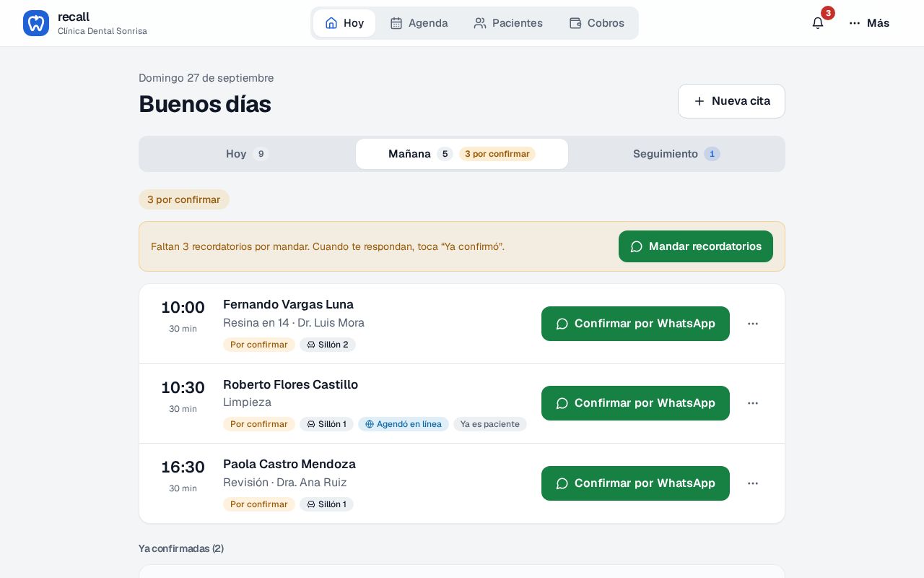924x578 pixels.
Task: Open the Cobros section
Action: click(596, 23)
